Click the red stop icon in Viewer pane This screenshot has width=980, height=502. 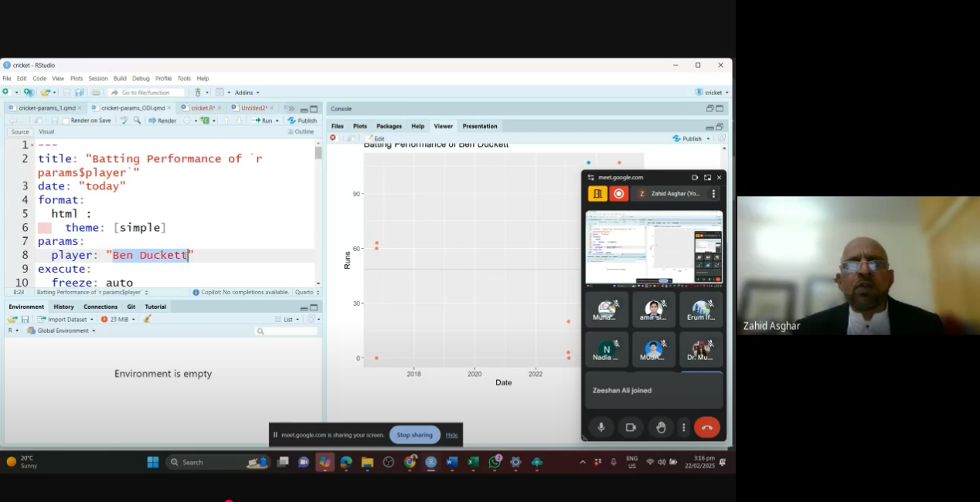pos(333,138)
